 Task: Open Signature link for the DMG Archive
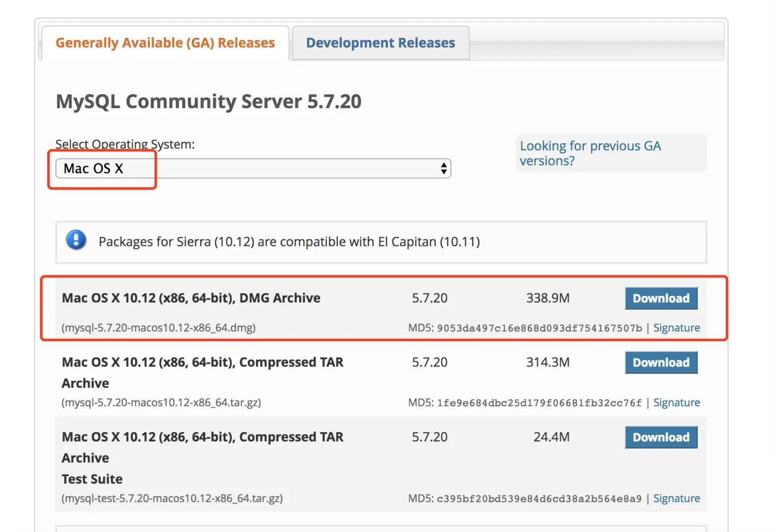[x=676, y=328]
